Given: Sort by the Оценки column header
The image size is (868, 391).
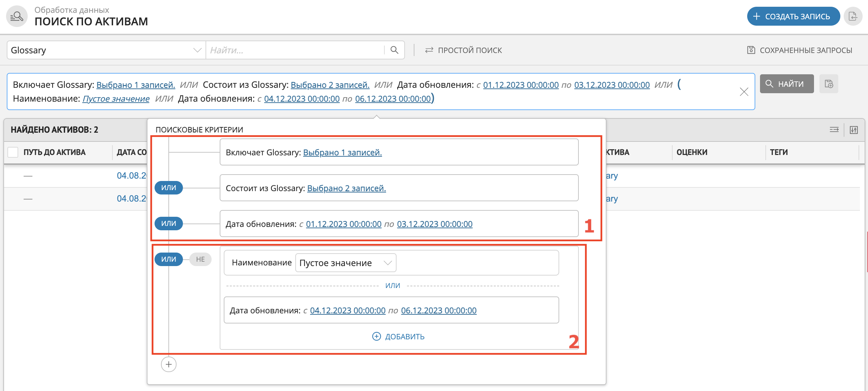Looking at the screenshot, I should 692,152.
